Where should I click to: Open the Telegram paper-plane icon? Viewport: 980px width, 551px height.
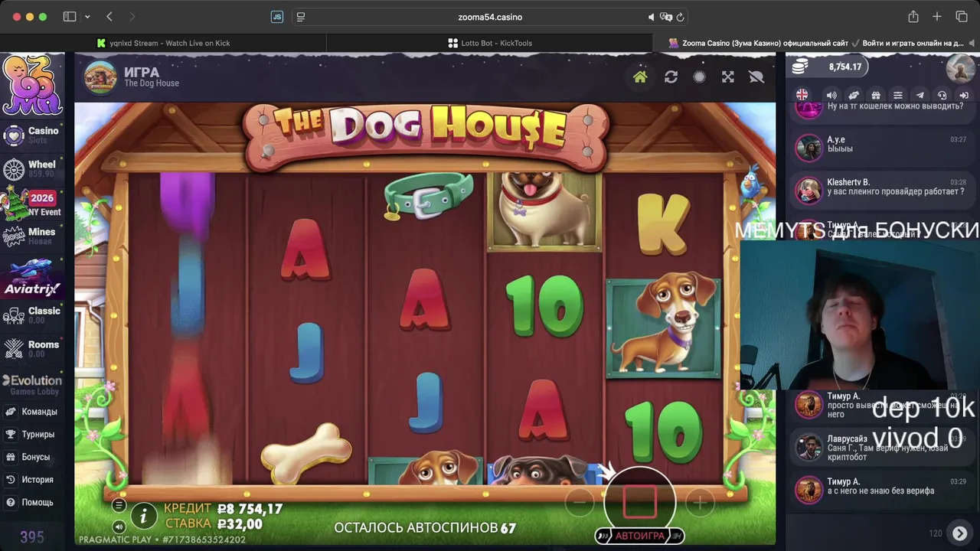pos(920,95)
